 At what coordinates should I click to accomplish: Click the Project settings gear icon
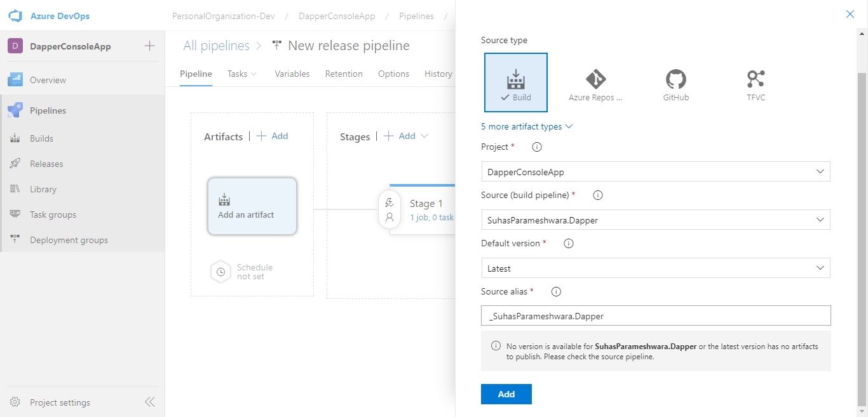15,402
